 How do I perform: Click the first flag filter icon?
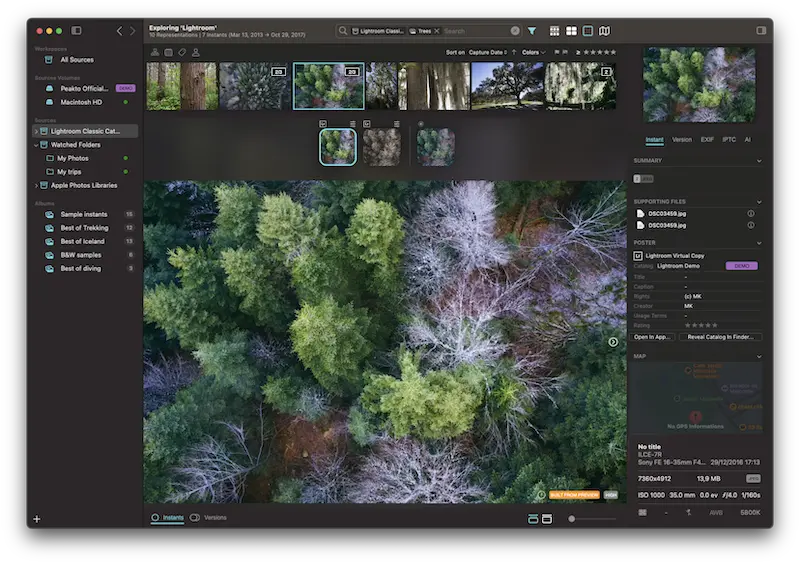pyautogui.click(x=557, y=52)
